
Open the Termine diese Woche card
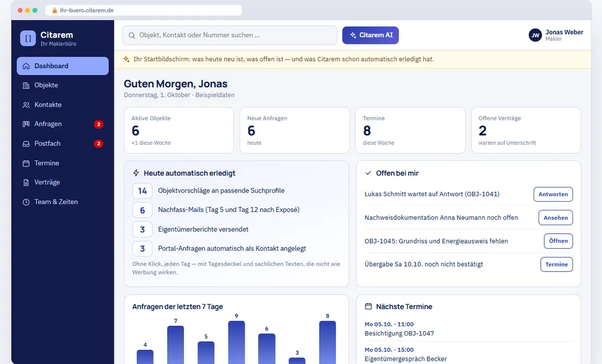pyautogui.click(x=410, y=131)
